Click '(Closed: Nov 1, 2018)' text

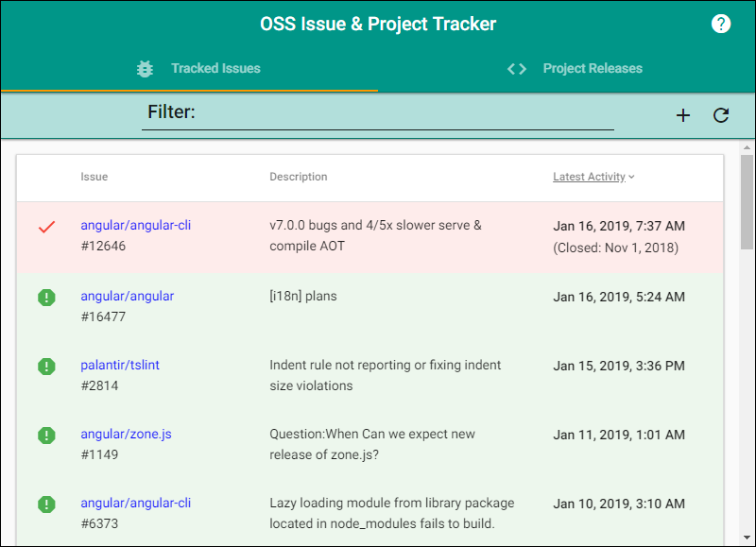(x=615, y=248)
